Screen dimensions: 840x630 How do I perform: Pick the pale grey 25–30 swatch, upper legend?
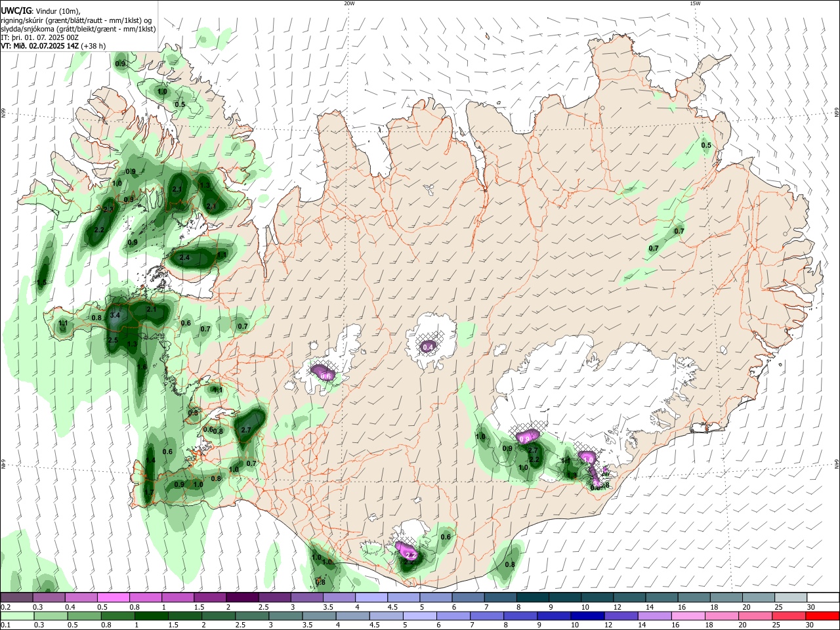tap(790, 598)
